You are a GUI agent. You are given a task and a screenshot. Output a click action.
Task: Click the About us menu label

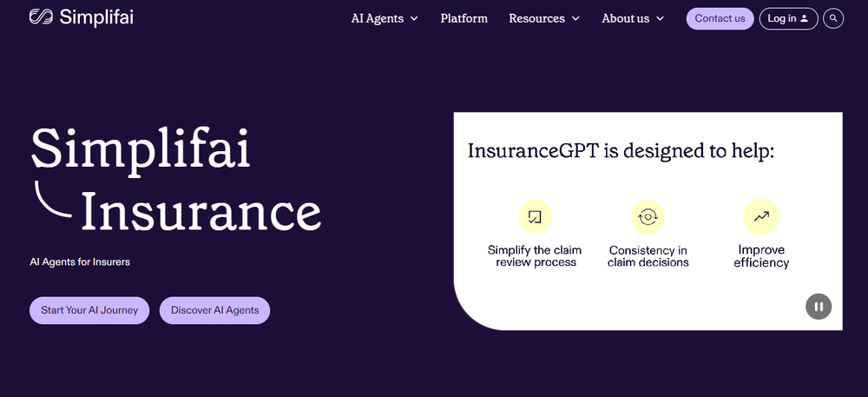(626, 18)
